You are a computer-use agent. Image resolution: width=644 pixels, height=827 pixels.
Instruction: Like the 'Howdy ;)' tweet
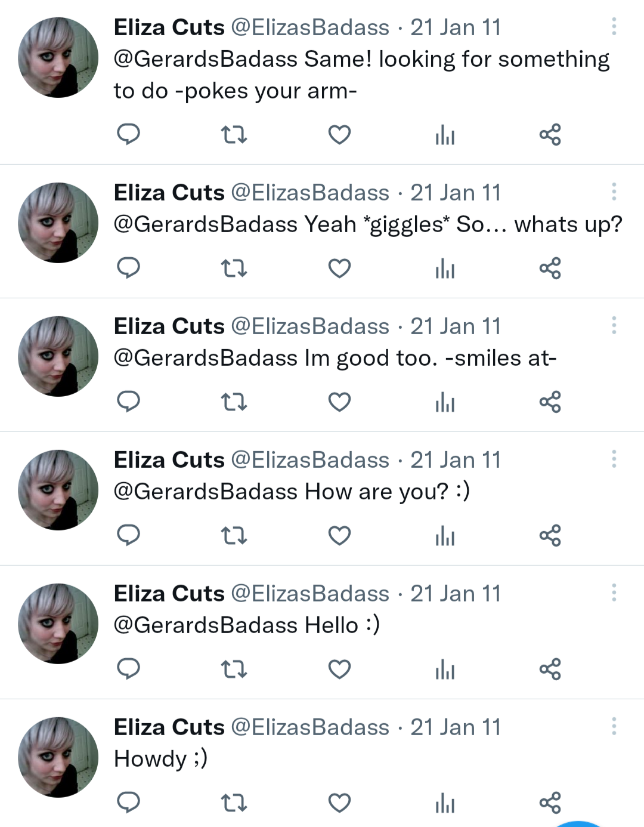pos(339,803)
